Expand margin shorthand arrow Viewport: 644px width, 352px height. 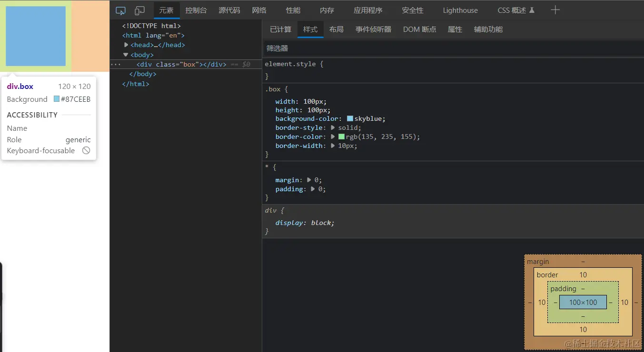pos(309,180)
